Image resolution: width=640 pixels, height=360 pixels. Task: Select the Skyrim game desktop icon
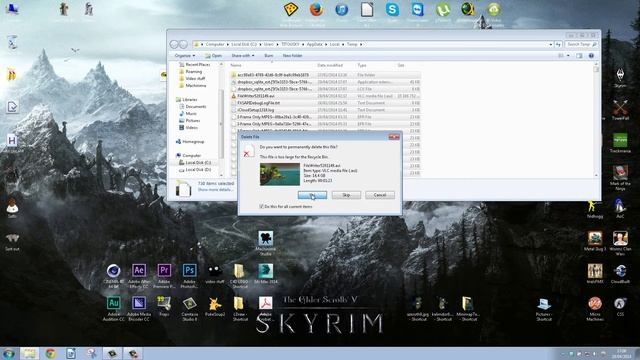click(x=620, y=75)
